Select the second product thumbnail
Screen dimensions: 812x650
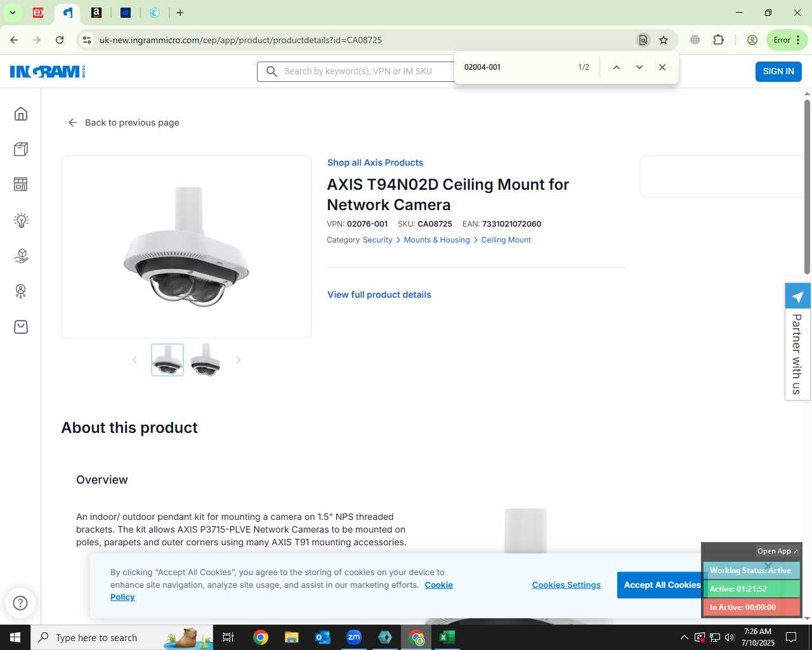206,360
